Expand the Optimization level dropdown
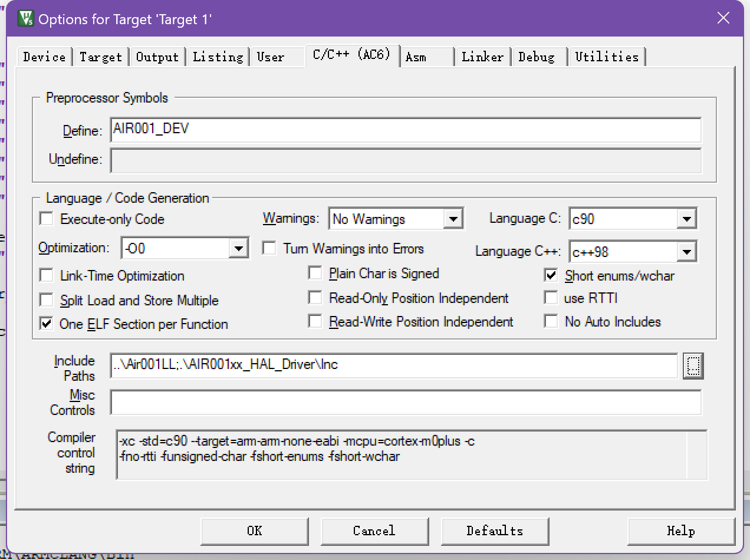Viewport: 750px width, 560px height. point(238,249)
